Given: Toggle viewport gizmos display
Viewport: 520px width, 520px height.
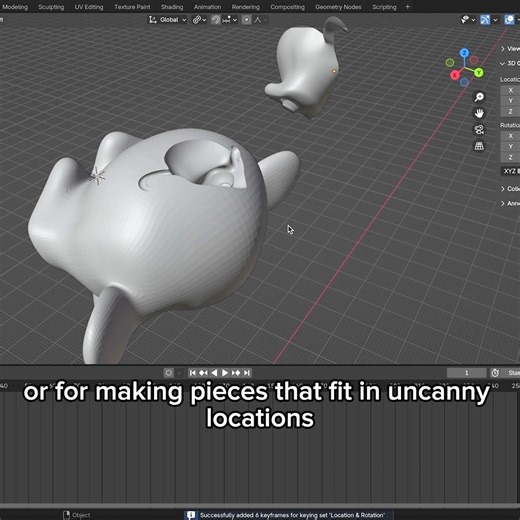Looking at the screenshot, I should coord(485,20).
